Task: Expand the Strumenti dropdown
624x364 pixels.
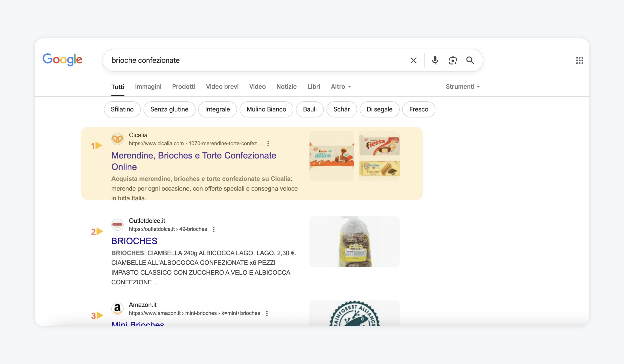Action: pyautogui.click(x=463, y=86)
